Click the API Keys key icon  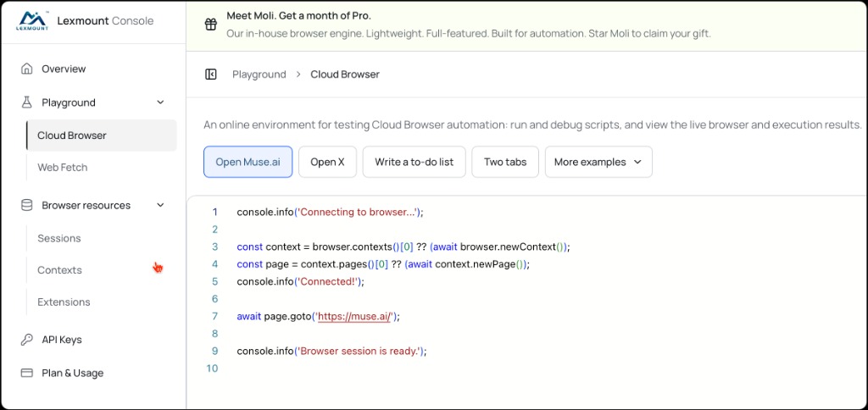click(x=26, y=340)
